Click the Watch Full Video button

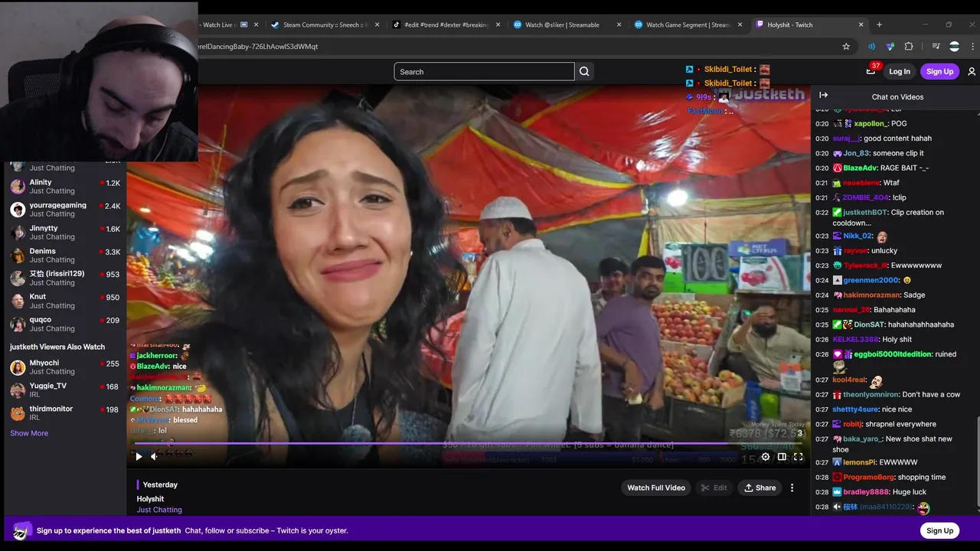656,487
